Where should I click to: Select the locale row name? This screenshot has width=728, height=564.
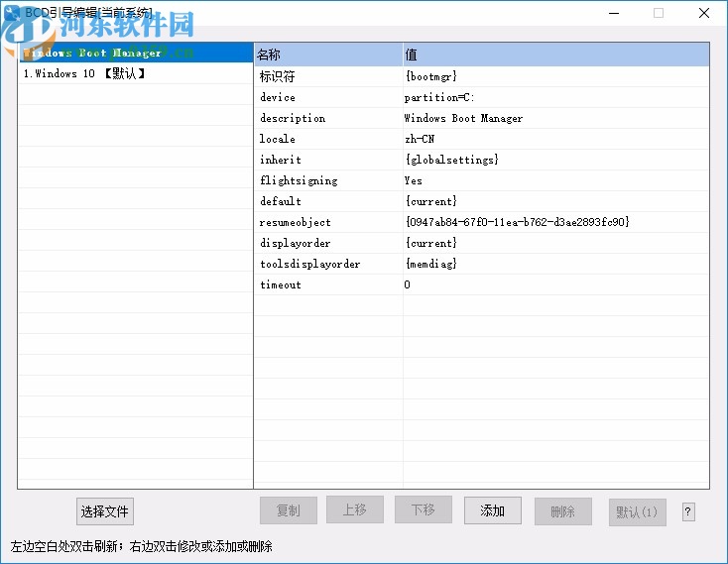point(277,139)
